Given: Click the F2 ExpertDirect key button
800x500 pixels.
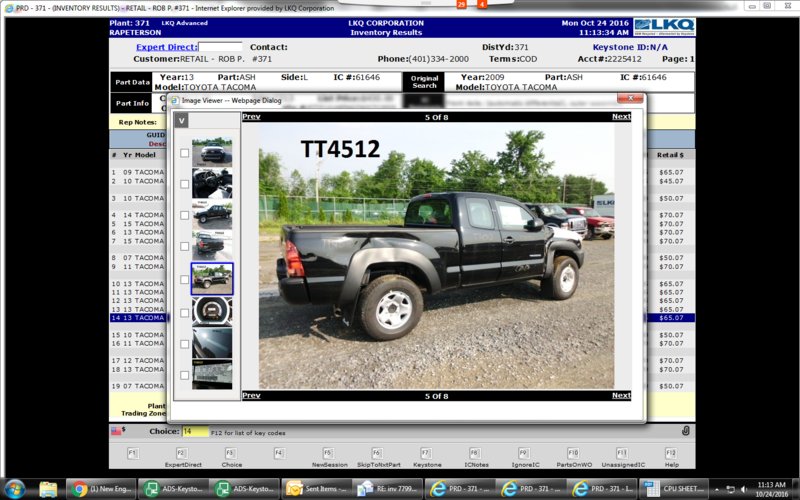Looking at the screenshot, I should [x=182, y=453].
